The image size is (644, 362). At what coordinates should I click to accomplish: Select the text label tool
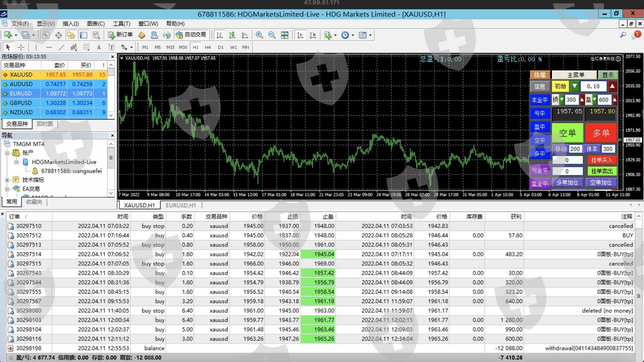(111, 47)
